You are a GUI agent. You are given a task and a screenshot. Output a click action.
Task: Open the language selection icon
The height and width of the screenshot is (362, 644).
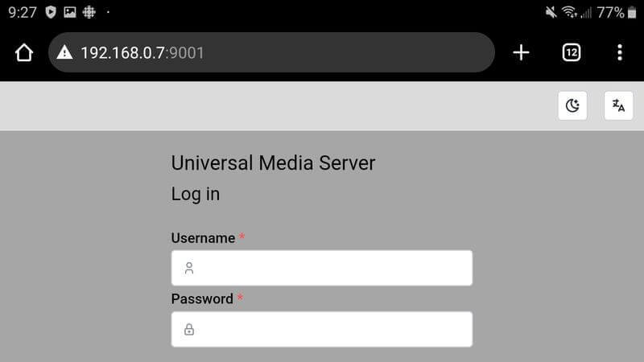pyautogui.click(x=618, y=105)
